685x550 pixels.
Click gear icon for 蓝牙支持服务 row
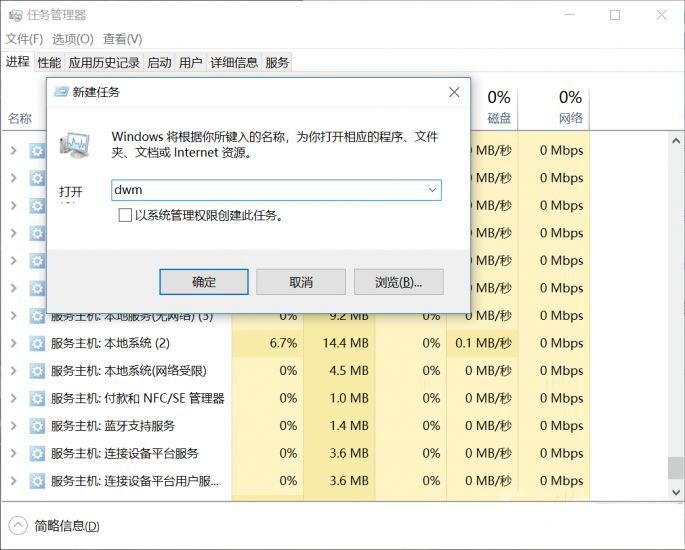point(37,426)
